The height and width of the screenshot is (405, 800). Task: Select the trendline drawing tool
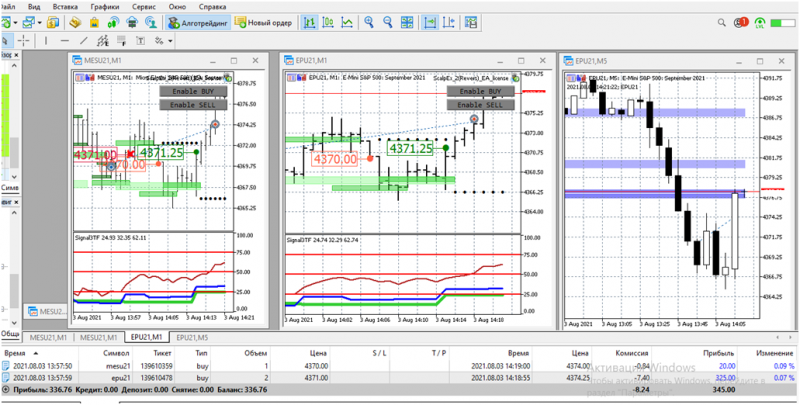pos(84,41)
